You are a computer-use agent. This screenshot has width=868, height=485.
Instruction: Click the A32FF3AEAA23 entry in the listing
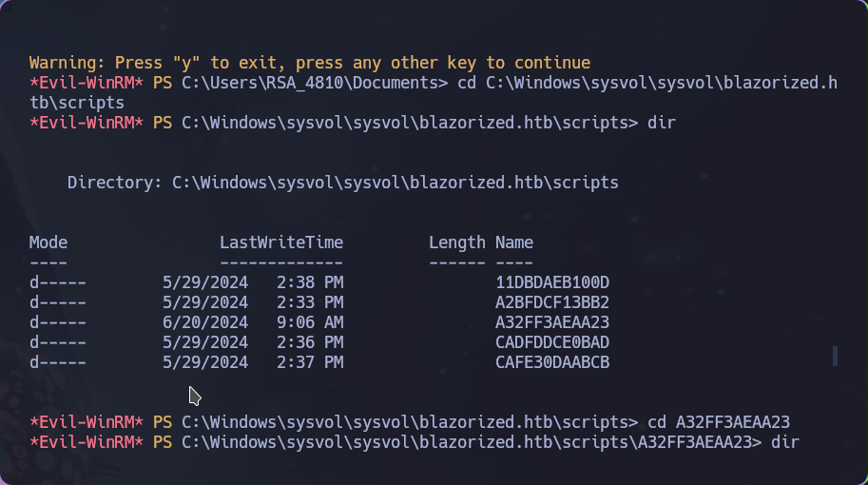(x=552, y=322)
